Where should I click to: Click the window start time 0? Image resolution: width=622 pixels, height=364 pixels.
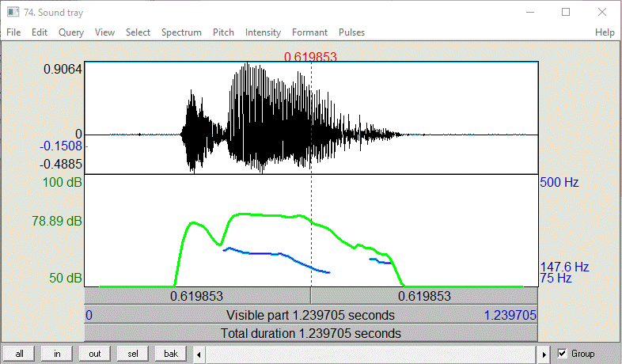(x=89, y=315)
